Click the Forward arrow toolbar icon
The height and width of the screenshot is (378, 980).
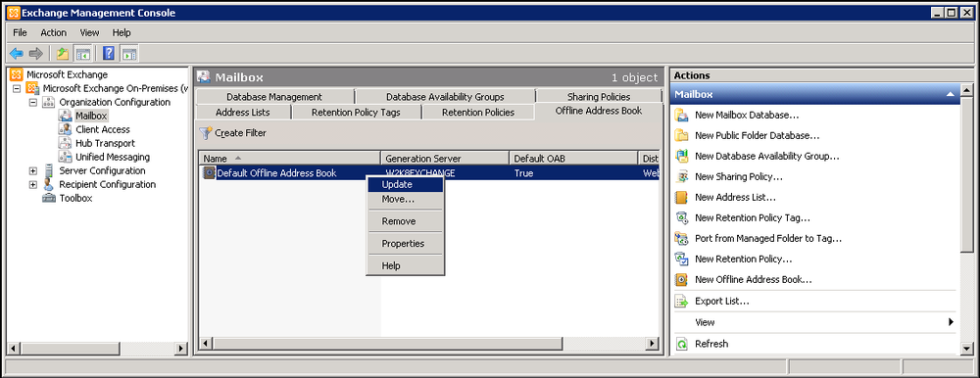[x=36, y=53]
